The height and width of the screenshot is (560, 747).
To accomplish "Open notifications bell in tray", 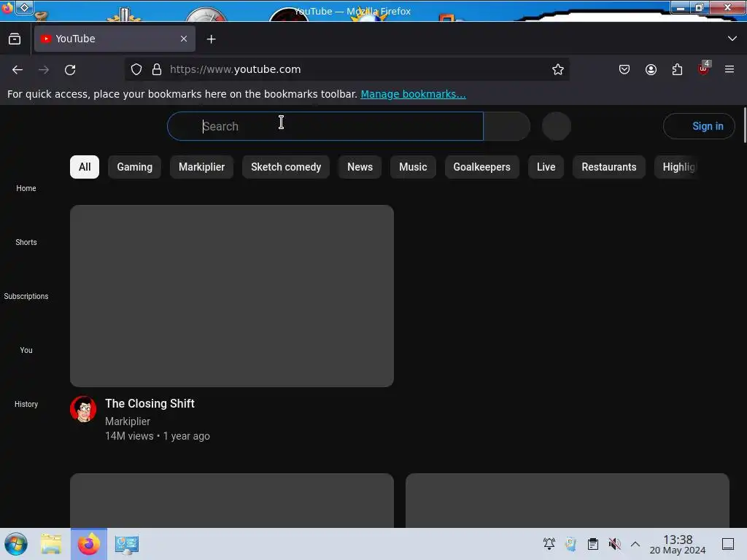I will click(549, 544).
